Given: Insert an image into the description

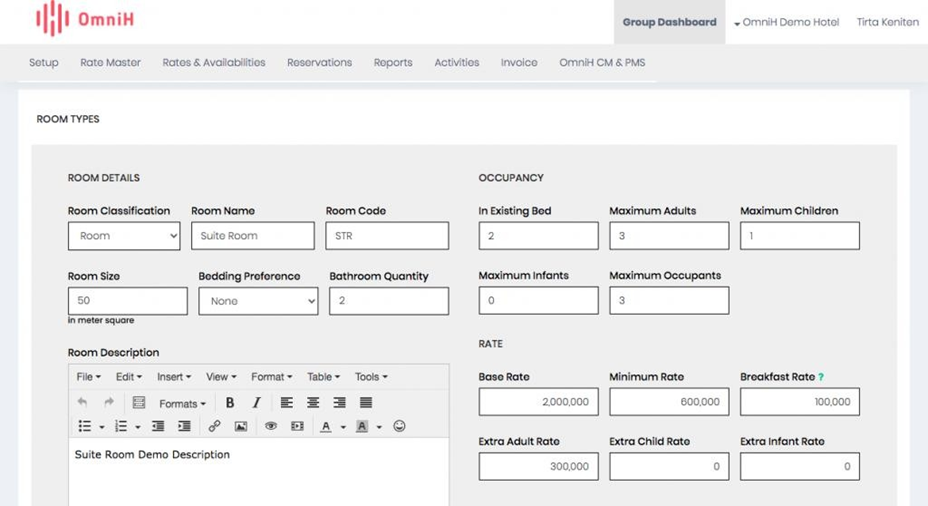Looking at the screenshot, I should (241, 426).
